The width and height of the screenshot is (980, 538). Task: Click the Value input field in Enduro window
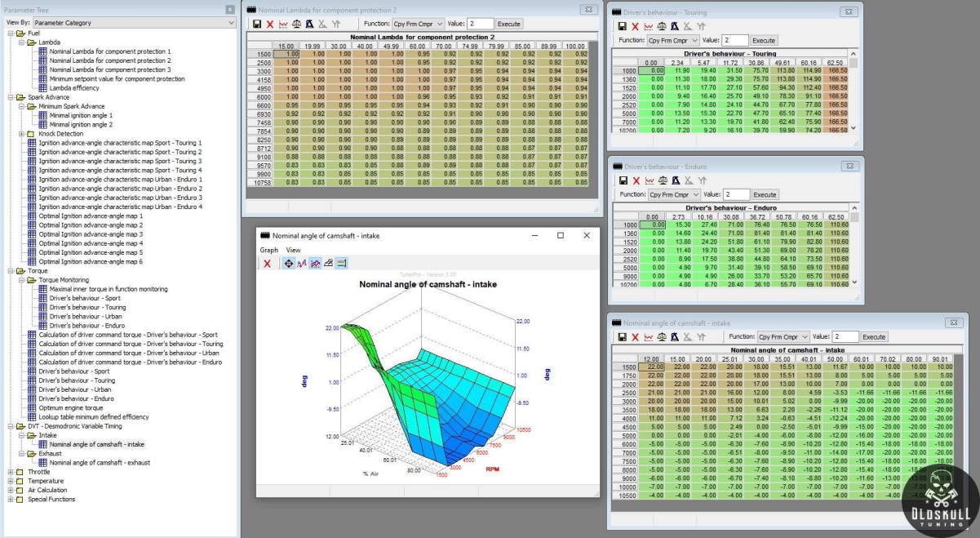pyautogui.click(x=735, y=194)
